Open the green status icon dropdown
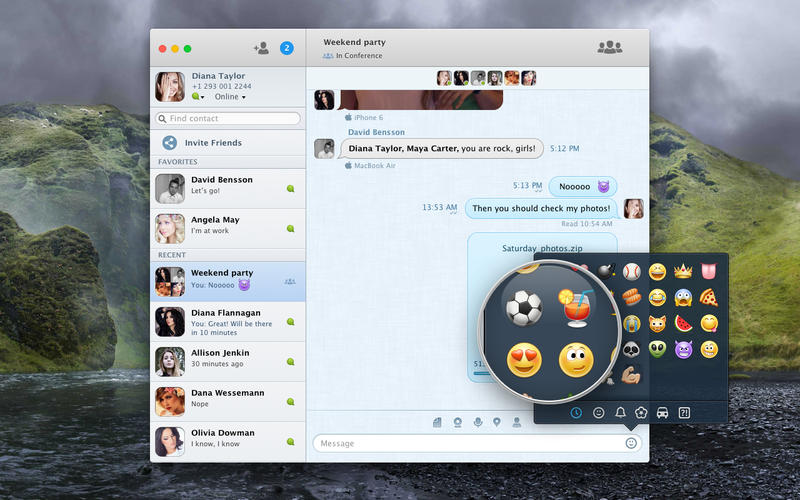Screen dimensions: 800x500 199,97
